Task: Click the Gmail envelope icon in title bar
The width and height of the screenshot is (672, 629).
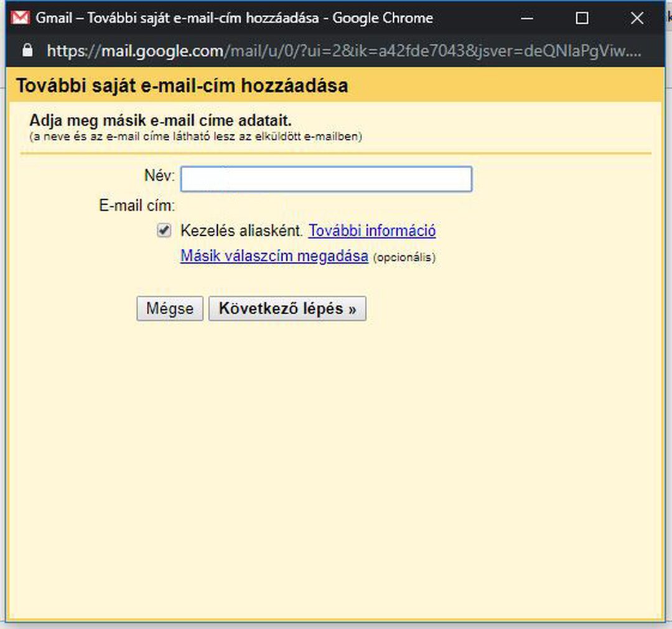Action: pyautogui.click(x=20, y=18)
